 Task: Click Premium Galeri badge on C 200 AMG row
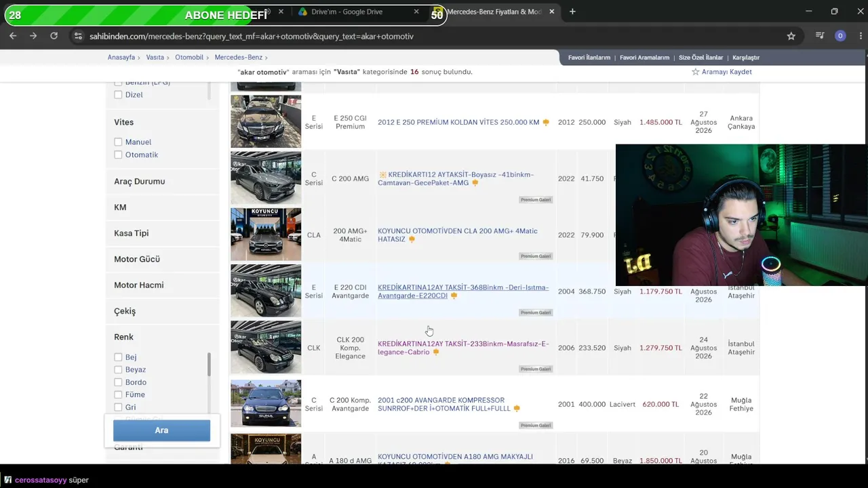(536, 200)
